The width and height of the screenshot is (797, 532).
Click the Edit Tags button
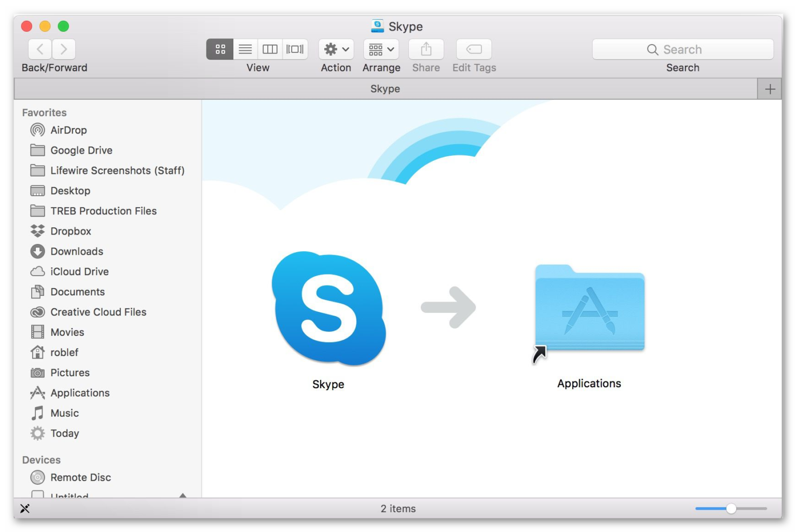[x=474, y=49]
